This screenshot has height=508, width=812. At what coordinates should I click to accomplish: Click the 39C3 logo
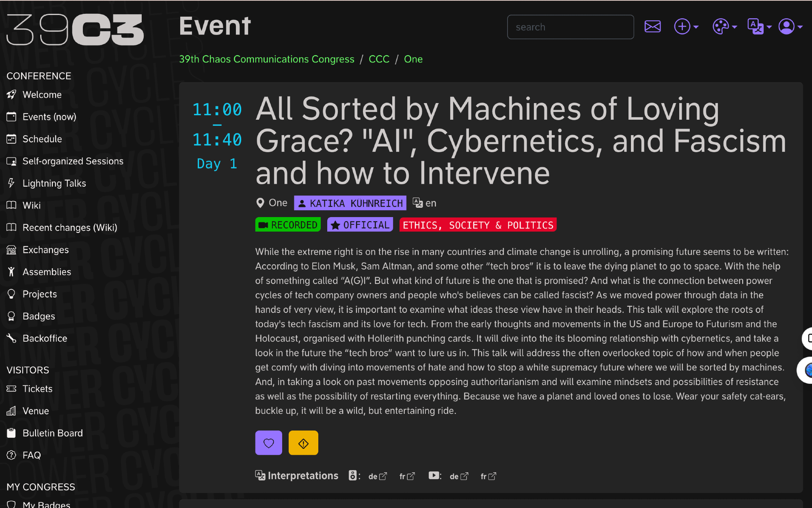click(75, 30)
